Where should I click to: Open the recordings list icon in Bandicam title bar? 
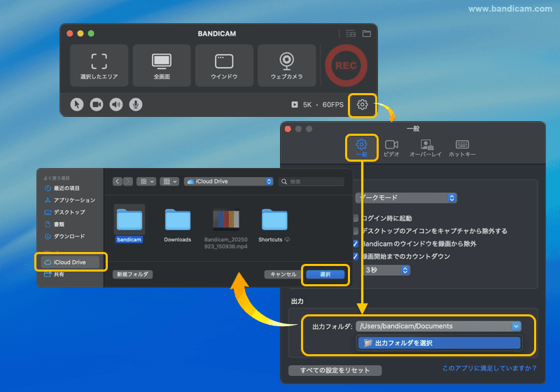(x=351, y=34)
